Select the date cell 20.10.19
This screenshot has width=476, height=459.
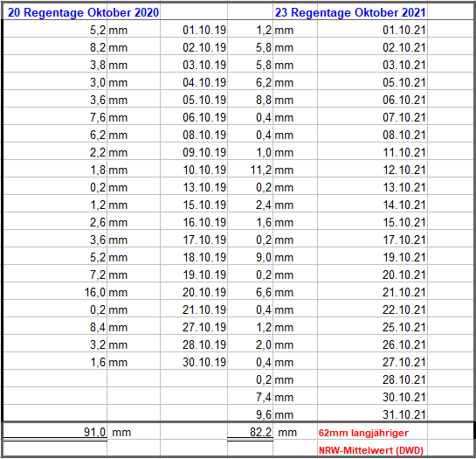click(x=194, y=292)
